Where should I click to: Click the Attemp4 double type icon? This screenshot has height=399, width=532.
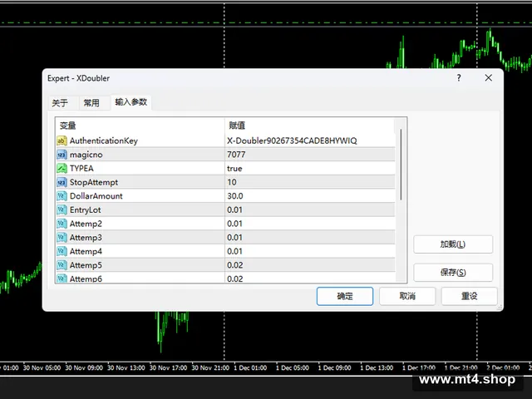tap(62, 251)
